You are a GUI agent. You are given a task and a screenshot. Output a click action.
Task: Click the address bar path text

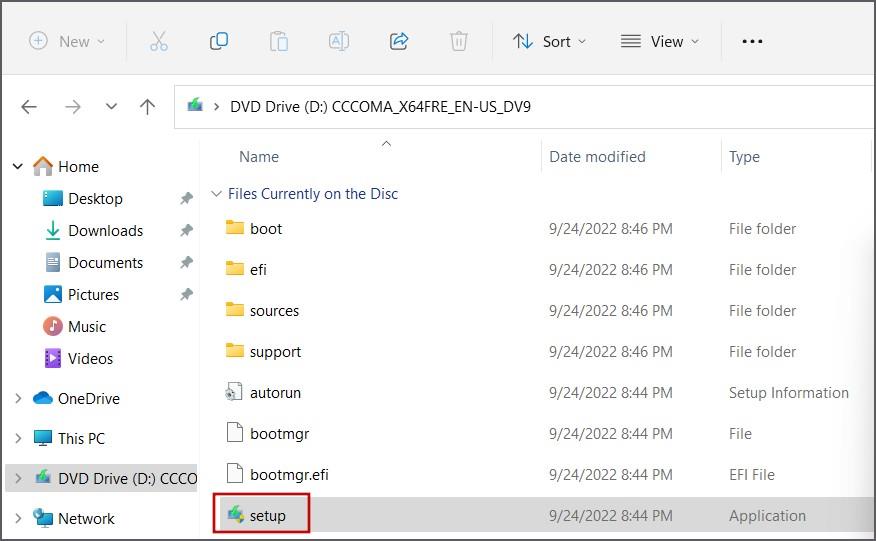[380, 106]
